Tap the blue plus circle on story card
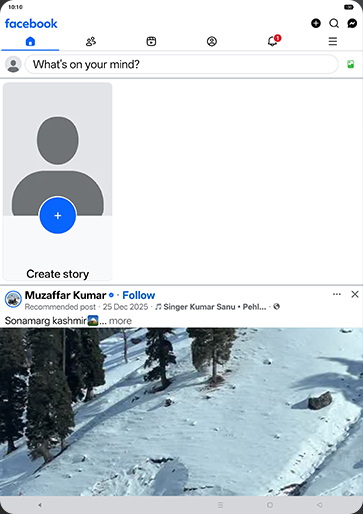This screenshot has height=514, width=363. pos(58,215)
